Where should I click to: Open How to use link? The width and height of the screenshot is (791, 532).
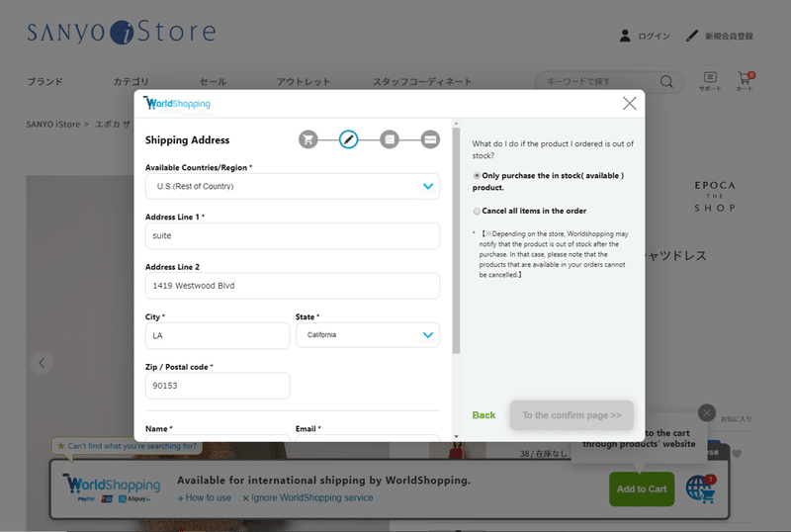click(x=204, y=497)
